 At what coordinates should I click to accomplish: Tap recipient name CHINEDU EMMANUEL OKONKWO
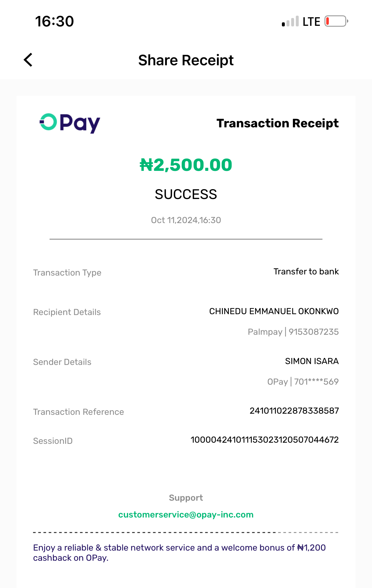tap(274, 311)
